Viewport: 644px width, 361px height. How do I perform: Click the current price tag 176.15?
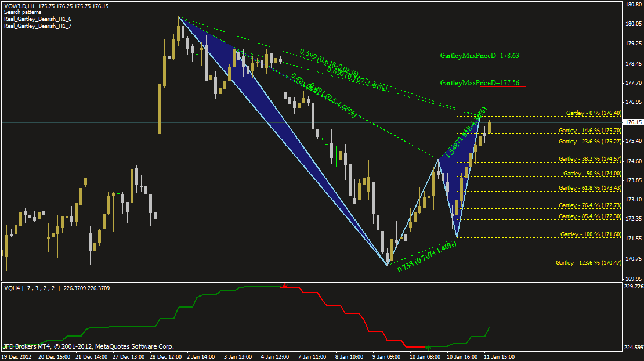[x=633, y=122]
